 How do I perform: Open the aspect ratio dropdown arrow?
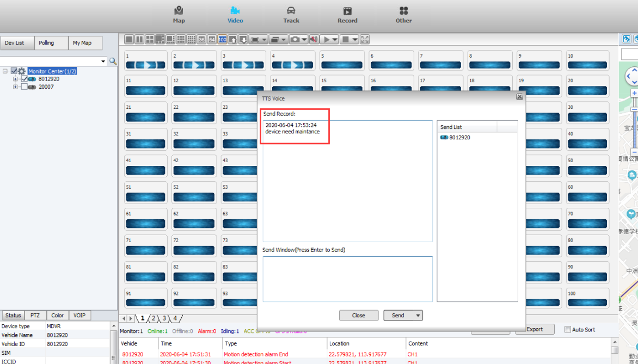(x=265, y=40)
